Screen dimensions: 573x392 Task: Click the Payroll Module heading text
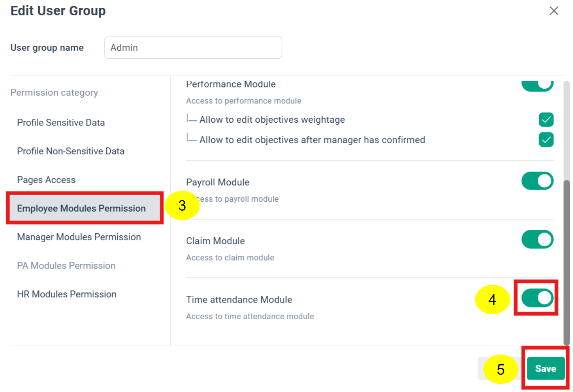point(217,182)
